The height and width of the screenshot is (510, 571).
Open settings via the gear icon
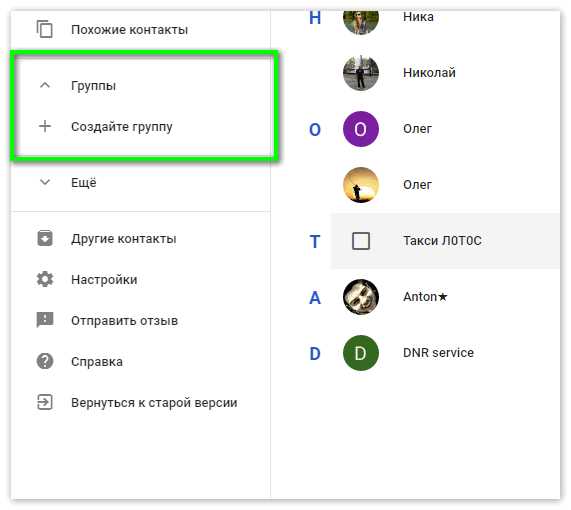pos(45,279)
